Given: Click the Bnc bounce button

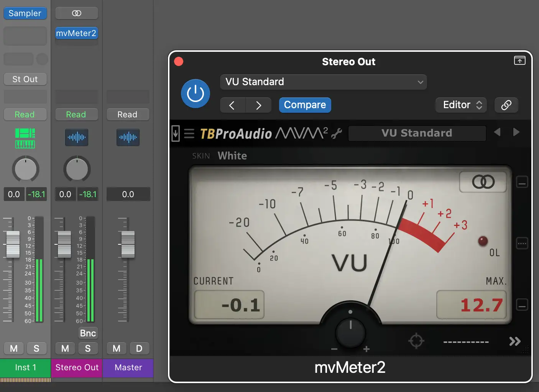Looking at the screenshot, I should coord(88,333).
